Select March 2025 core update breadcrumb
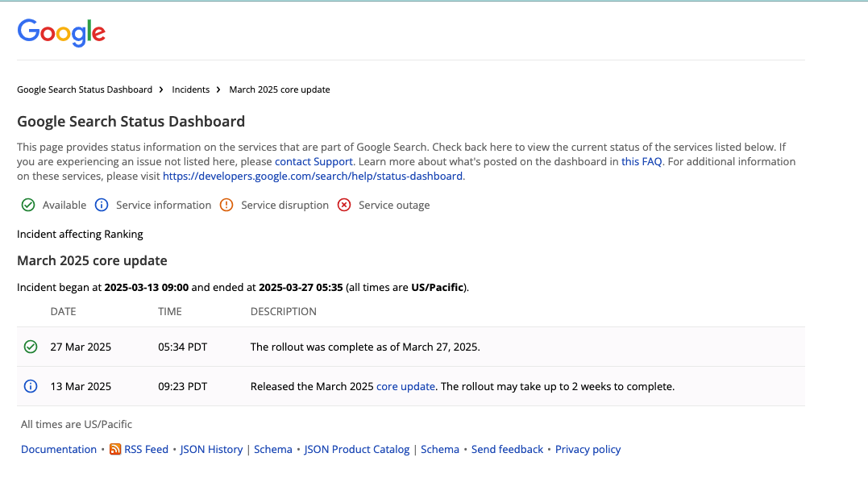 pos(280,89)
